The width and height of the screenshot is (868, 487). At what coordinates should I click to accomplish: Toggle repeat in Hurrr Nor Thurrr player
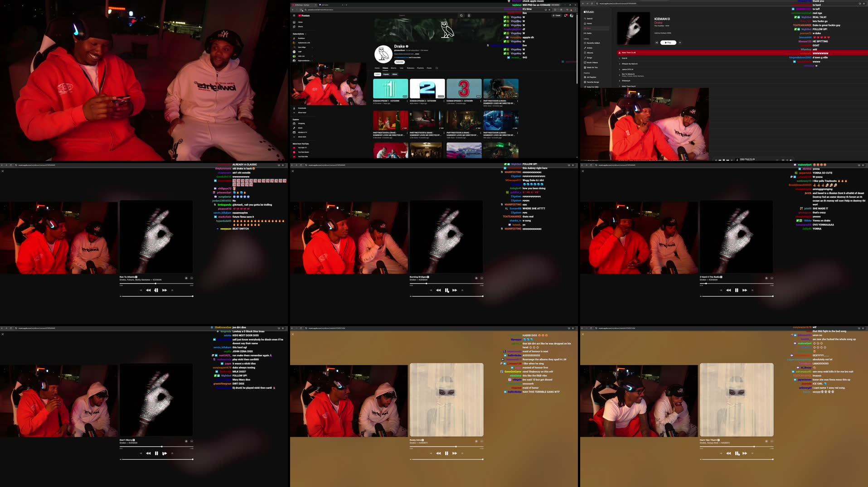(752, 453)
